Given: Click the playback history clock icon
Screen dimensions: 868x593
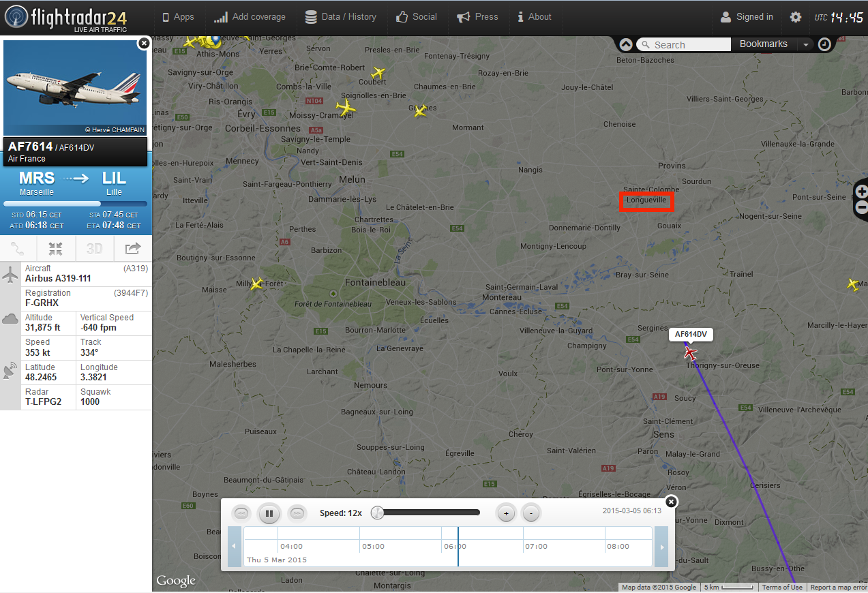Looking at the screenshot, I should (x=824, y=44).
